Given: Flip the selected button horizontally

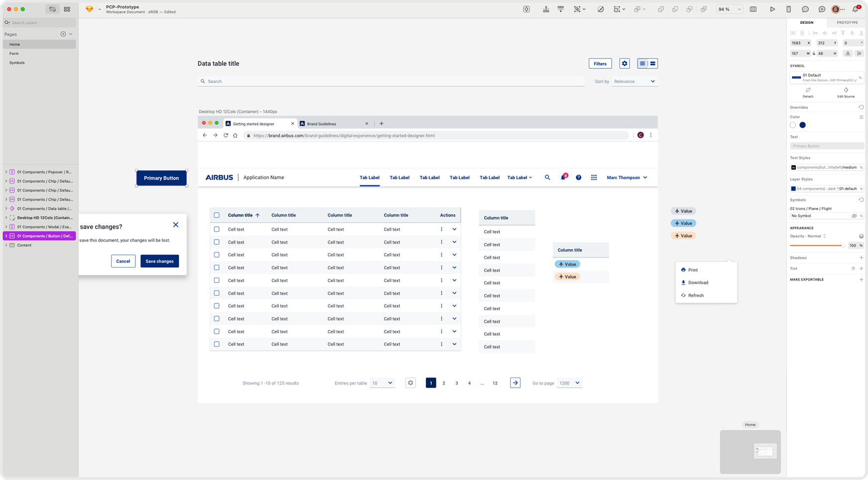Looking at the screenshot, I should coord(848,53).
